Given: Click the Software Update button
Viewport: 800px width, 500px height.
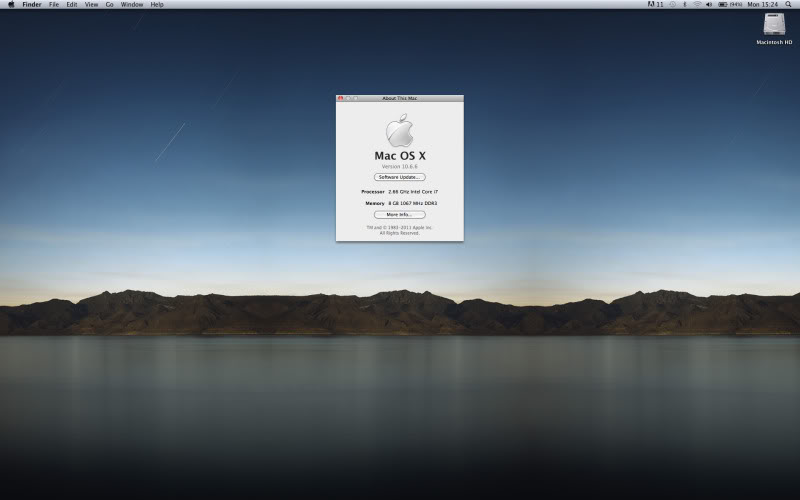Looking at the screenshot, I should coord(399,177).
